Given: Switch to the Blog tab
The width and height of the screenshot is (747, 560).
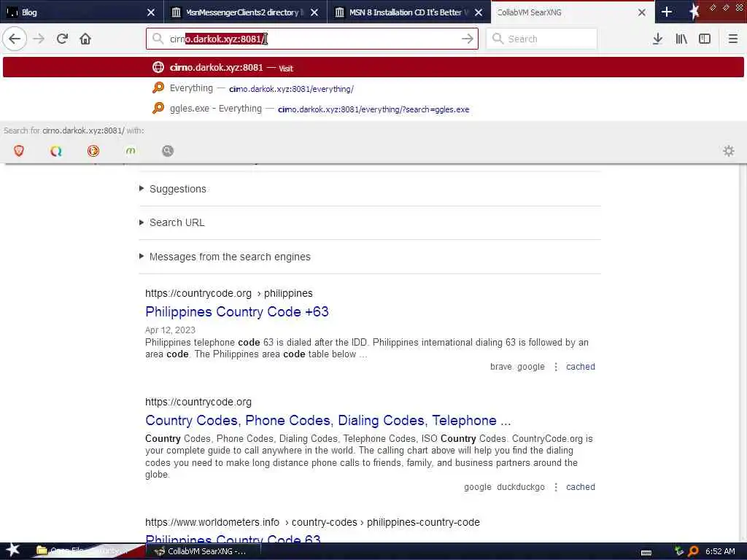Looking at the screenshot, I should coord(82,12).
